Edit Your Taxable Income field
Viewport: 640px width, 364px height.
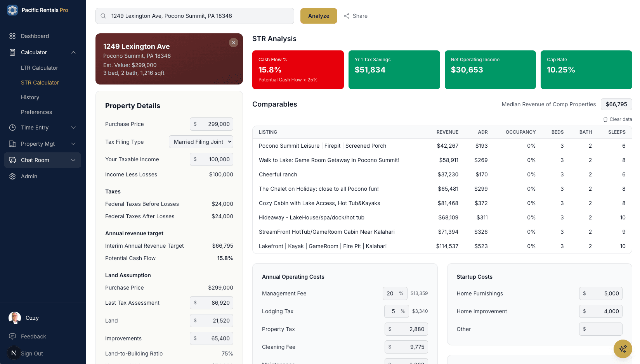[212, 159]
